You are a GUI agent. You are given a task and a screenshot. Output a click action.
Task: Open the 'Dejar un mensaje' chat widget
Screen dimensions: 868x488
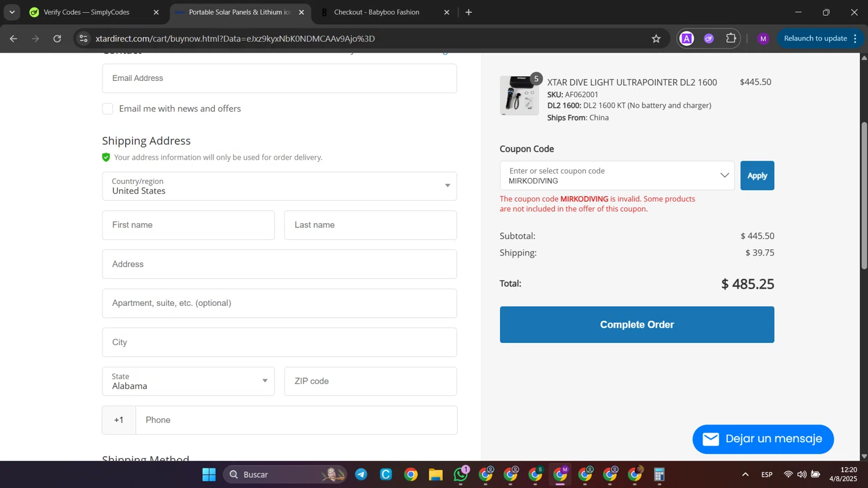pyautogui.click(x=763, y=439)
